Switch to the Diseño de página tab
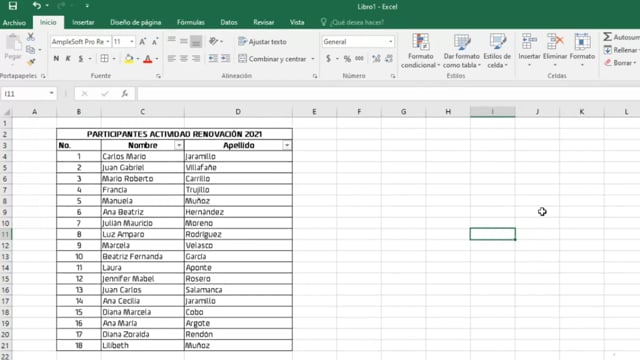This screenshot has width=640, height=360. [136, 22]
